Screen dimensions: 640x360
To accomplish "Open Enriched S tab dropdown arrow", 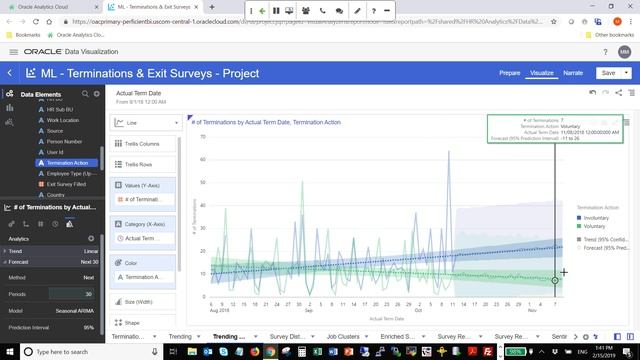I will [423, 337].
